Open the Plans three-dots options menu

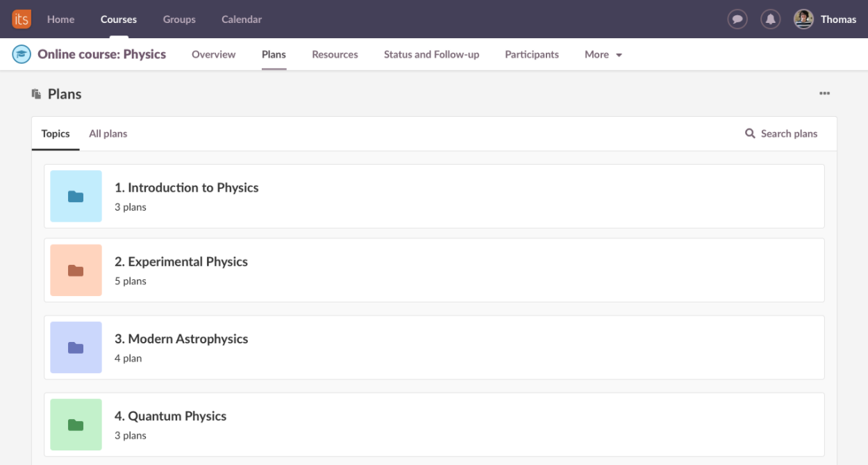(x=824, y=94)
